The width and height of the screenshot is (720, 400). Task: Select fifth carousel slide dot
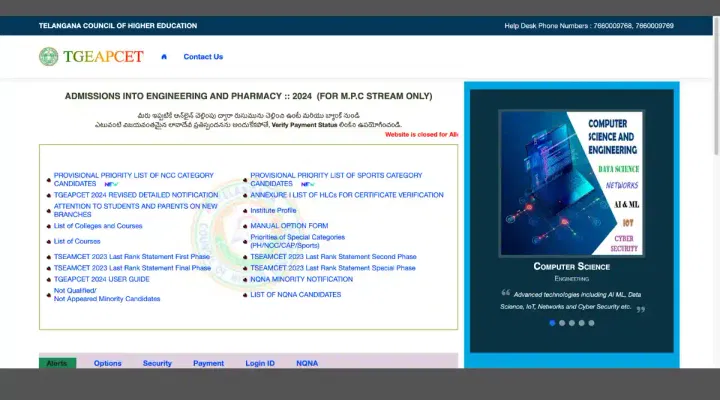(591, 323)
